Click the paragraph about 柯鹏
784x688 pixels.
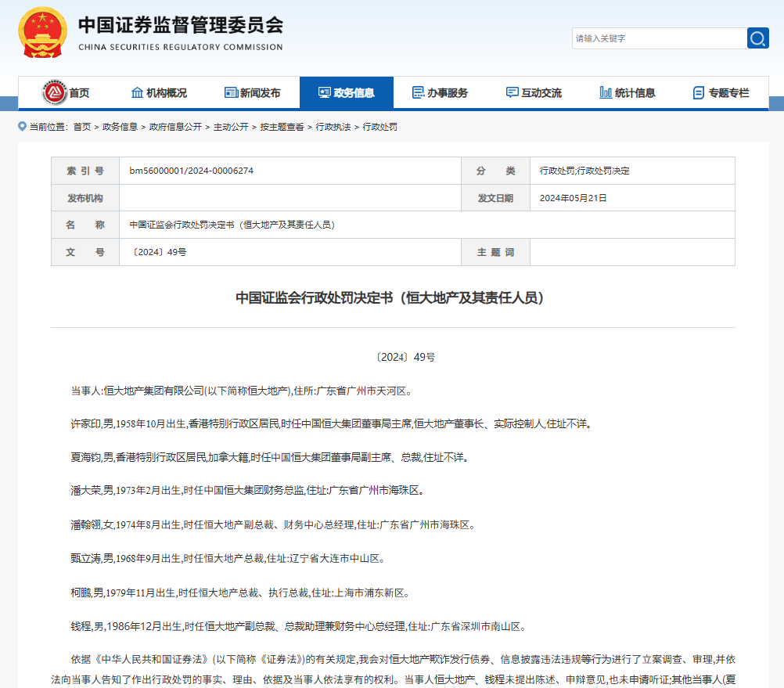[x=241, y=593]
